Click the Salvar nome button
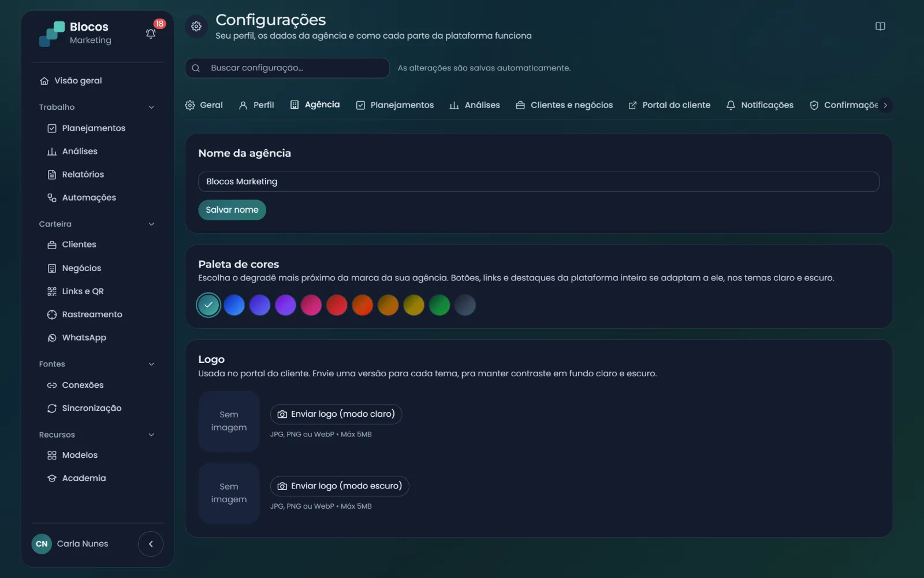Image resolution: width=924 pixels, height=578 pixels. (x=232, y=210)
